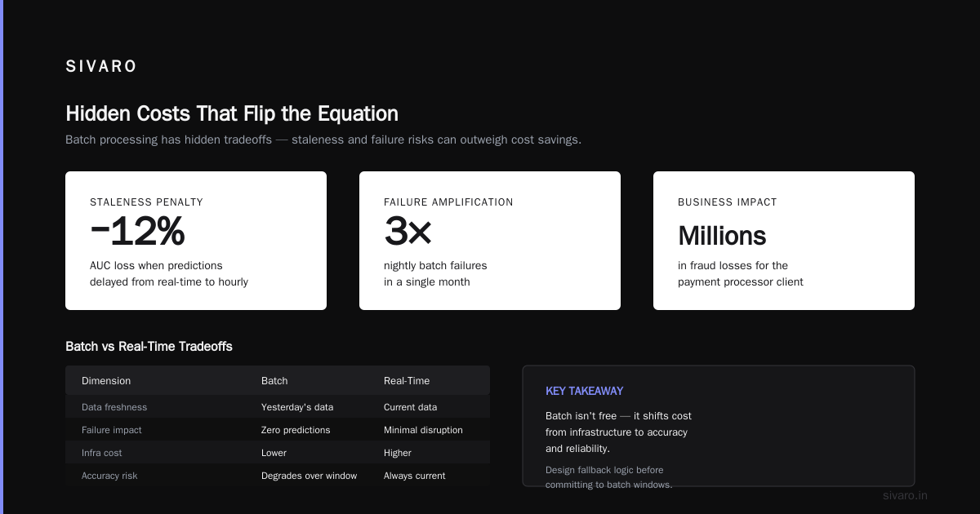Click the Millions figure
980x514 pixels.
click(x=722, y=236)
